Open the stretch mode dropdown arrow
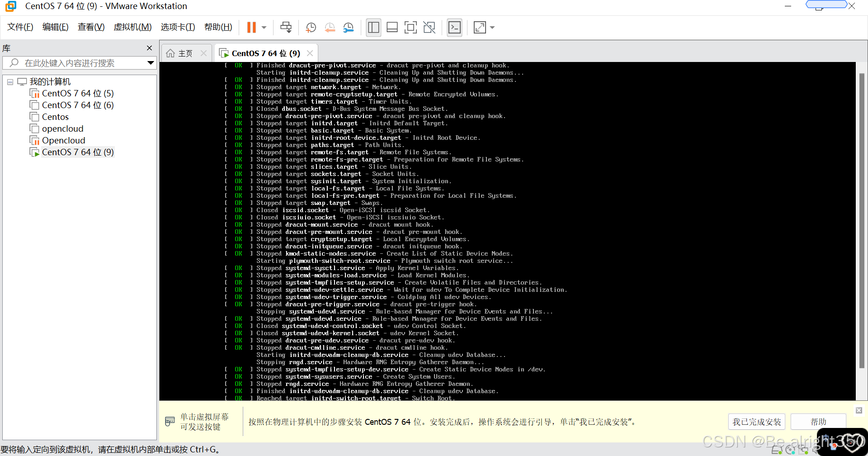 (492, 27)
